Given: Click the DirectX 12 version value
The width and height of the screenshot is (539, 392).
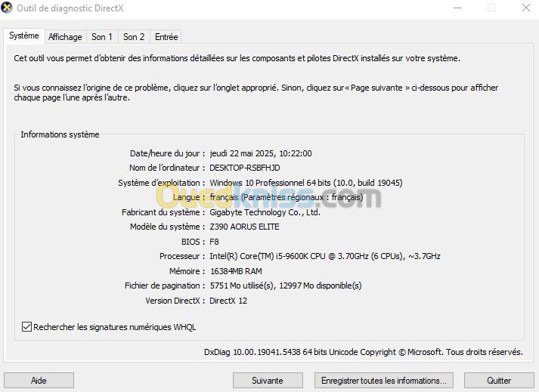Looking at the screenshot, I should pyautogui.click(x=228, y=301).
